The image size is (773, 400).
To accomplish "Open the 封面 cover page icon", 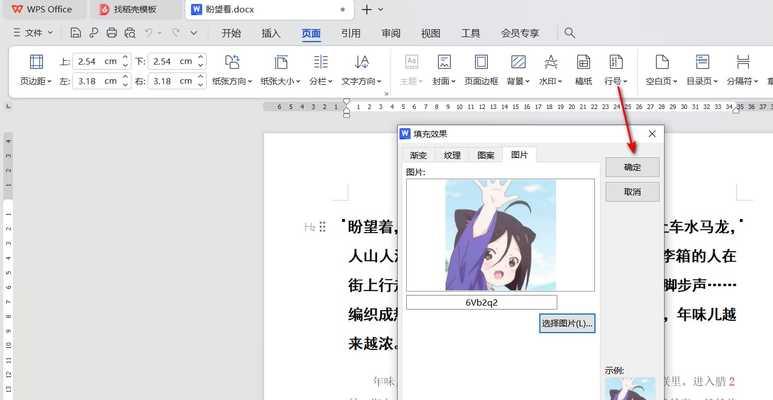I will 444,62.
